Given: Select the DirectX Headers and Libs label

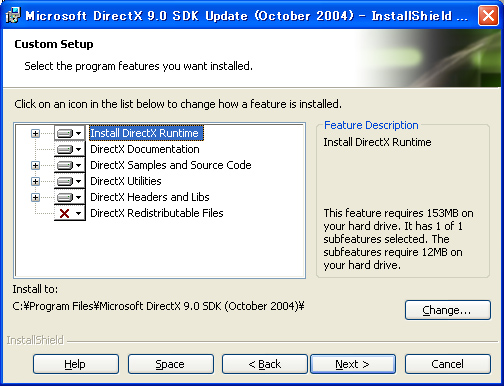Looking at the screenshot, I should coord(150,197).
